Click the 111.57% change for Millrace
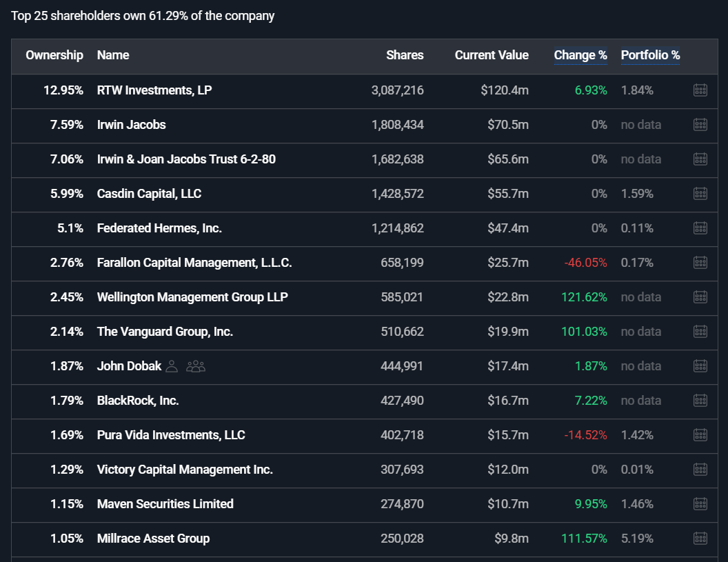 (584, 539)
